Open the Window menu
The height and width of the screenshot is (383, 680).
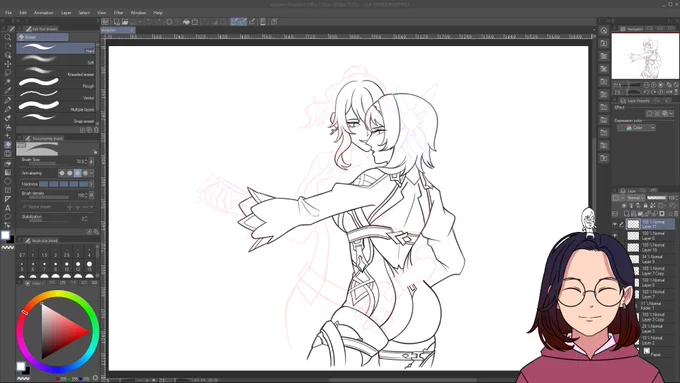click(138, 13)
